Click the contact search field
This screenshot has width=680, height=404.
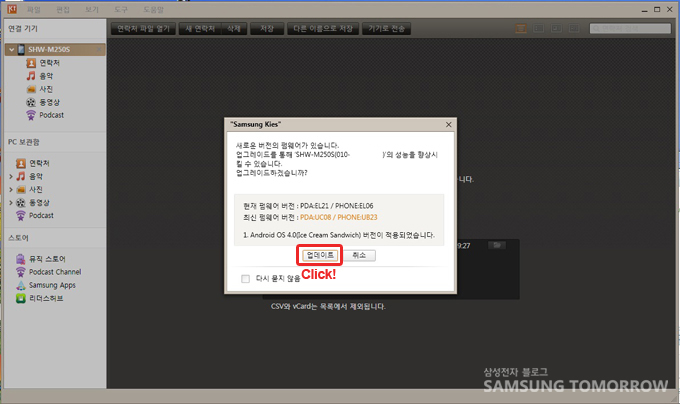pyautogui.click(x=630, y=29)
